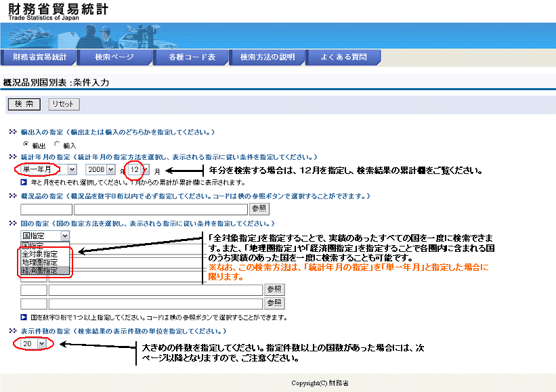This screenshot has height=392, width=556.
Task: Select the 輸出 (export) radio button
Action: click(26, 145)
